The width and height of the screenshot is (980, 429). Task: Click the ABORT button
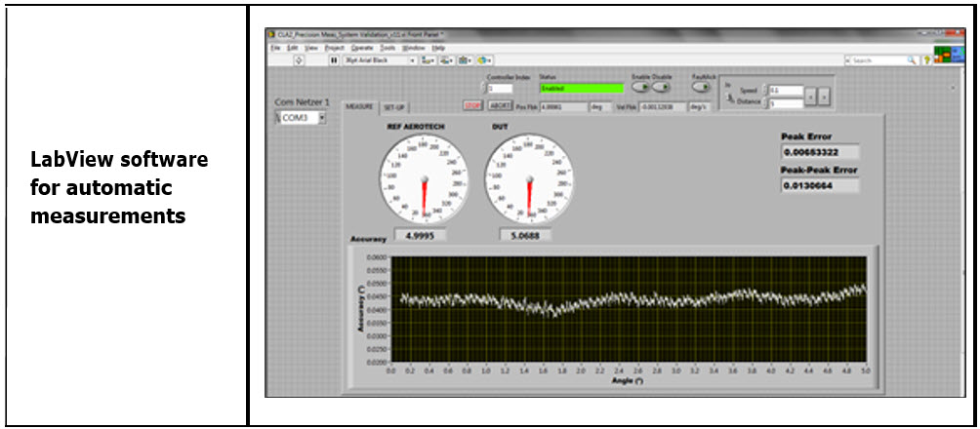pyautogui.click(x=501, y=105)
